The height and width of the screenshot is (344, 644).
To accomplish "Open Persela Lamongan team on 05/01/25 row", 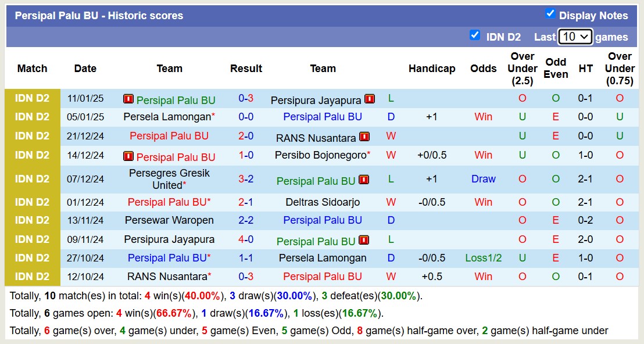I will (167, 117).
